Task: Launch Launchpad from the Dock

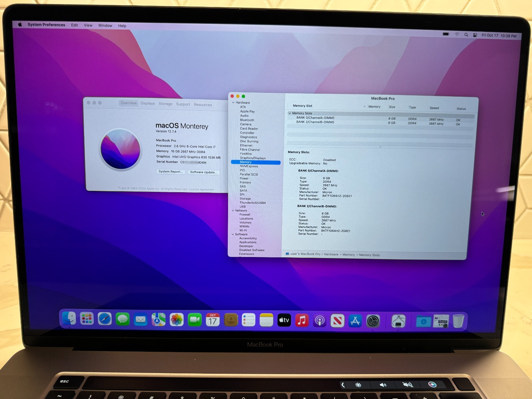Action: coord(87,319)
